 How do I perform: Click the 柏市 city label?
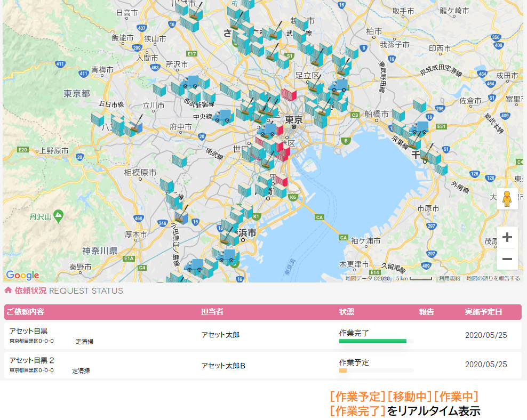(x=374, y=31)
